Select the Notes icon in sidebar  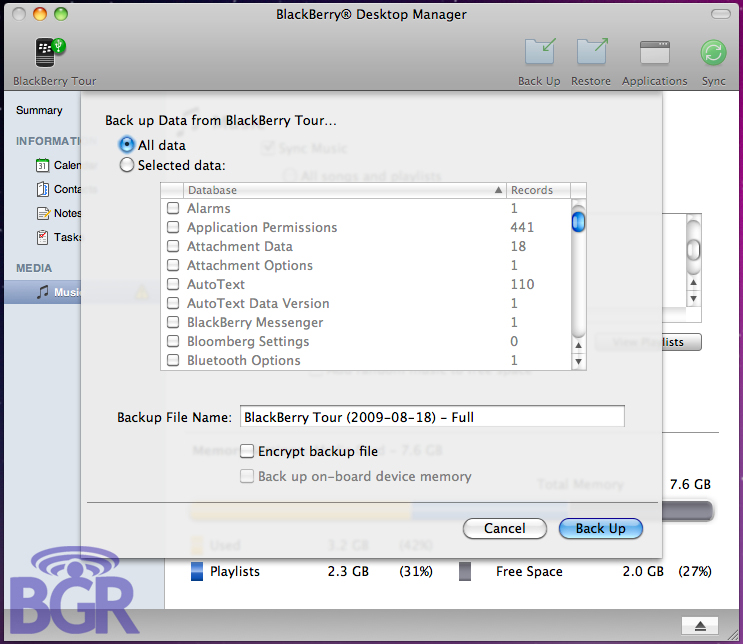[43, 213]
